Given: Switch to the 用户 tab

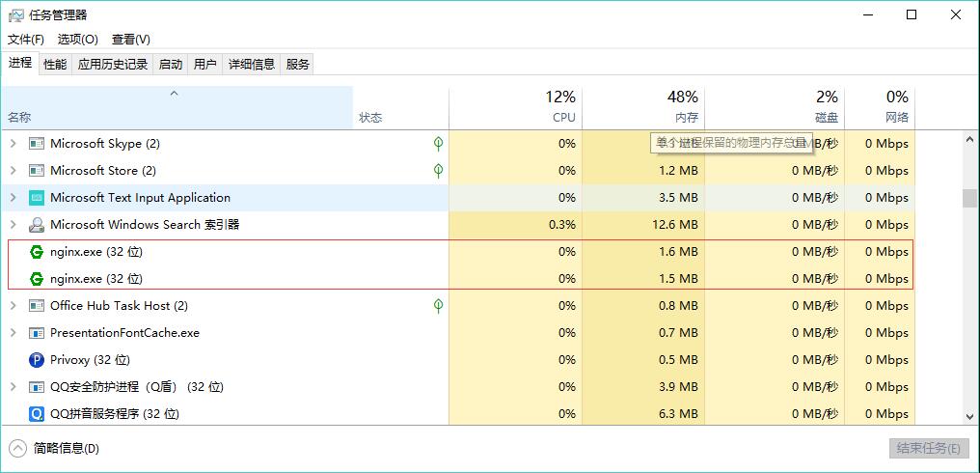Looking at the screenshot, I should click(x=205, y=64).
